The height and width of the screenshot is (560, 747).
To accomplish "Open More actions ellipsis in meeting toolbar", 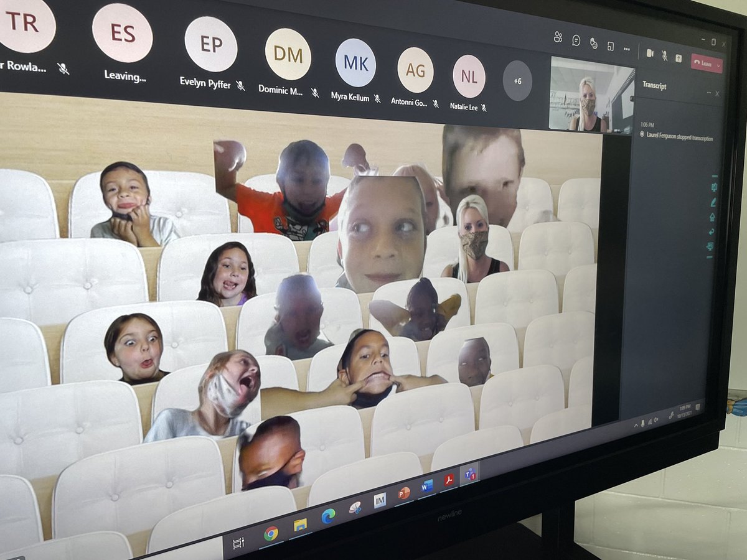I will [627, 49].
